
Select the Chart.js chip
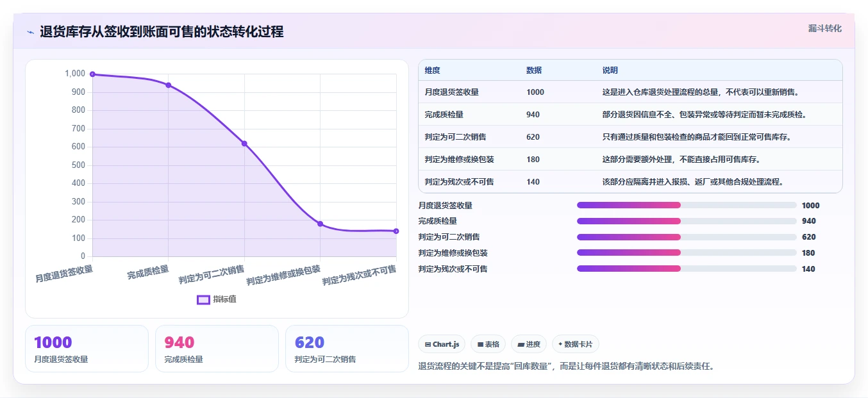pyautogui.click(x=442, y=344)
